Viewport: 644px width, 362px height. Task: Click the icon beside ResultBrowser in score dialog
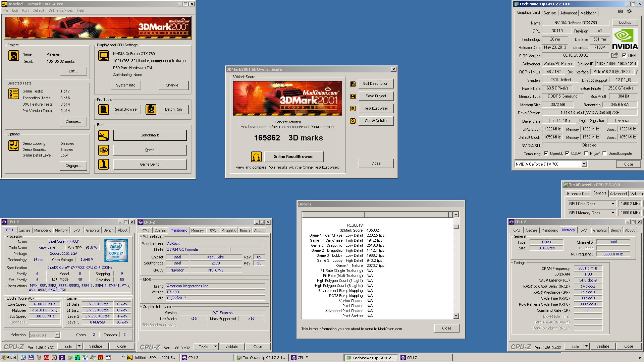coord(353,109)
